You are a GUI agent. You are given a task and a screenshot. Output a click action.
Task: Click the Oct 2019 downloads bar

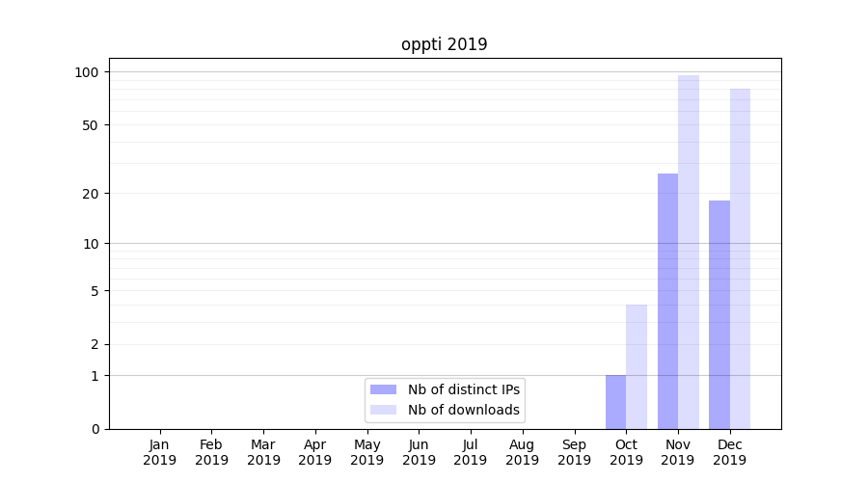637,366
